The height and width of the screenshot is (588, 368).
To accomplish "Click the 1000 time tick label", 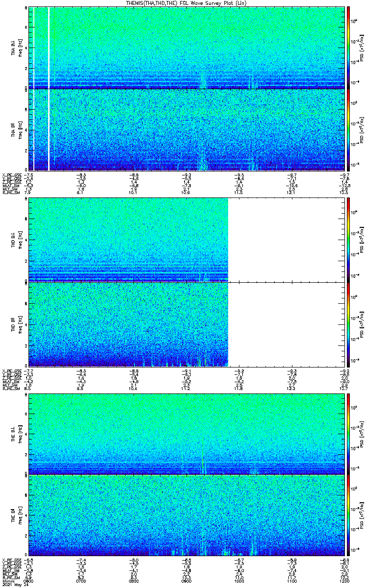I will 239,580.
